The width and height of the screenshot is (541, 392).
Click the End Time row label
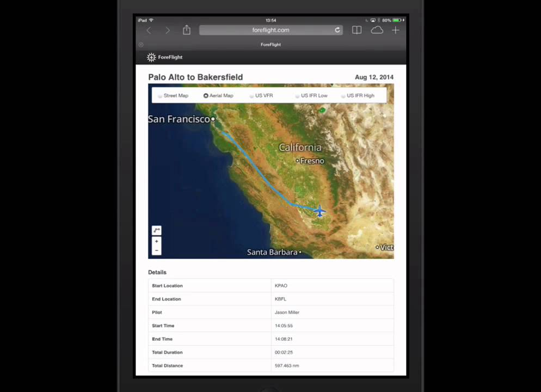(162, 339)
